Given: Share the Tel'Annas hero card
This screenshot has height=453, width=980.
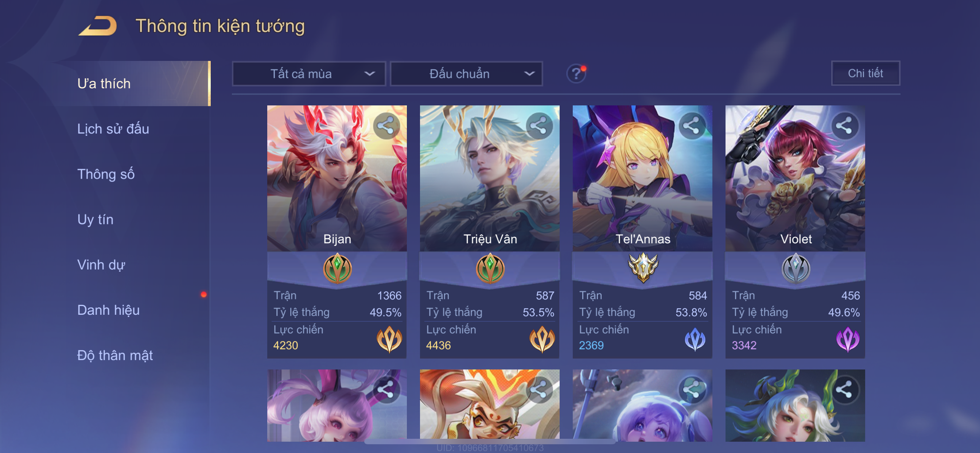Looking at the screenshot, I should tap(692, 126).
